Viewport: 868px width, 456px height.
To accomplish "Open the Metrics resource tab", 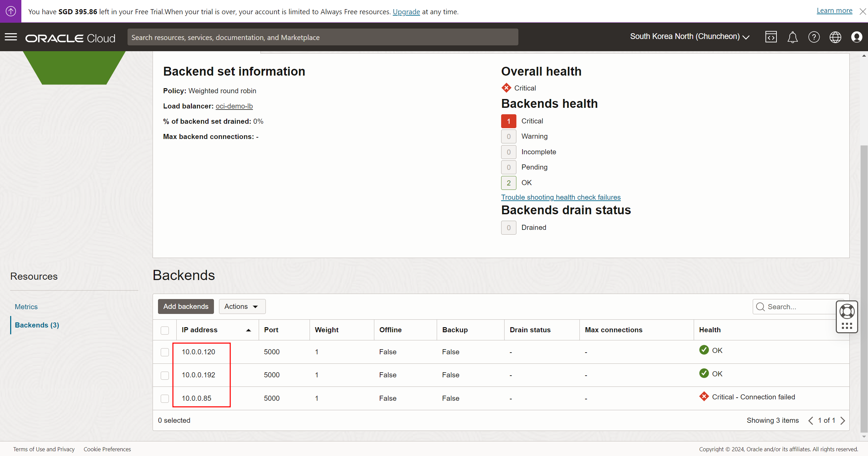I will 26,307.
